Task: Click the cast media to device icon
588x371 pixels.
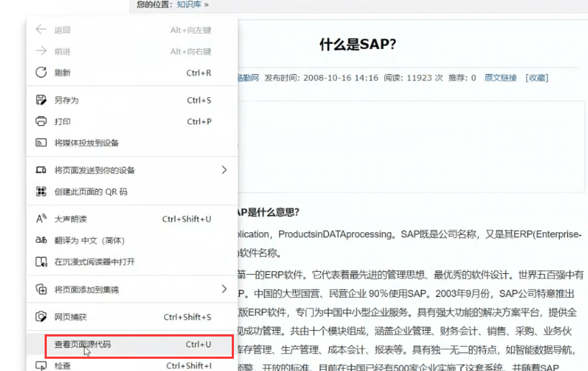Action: point(41,143)
